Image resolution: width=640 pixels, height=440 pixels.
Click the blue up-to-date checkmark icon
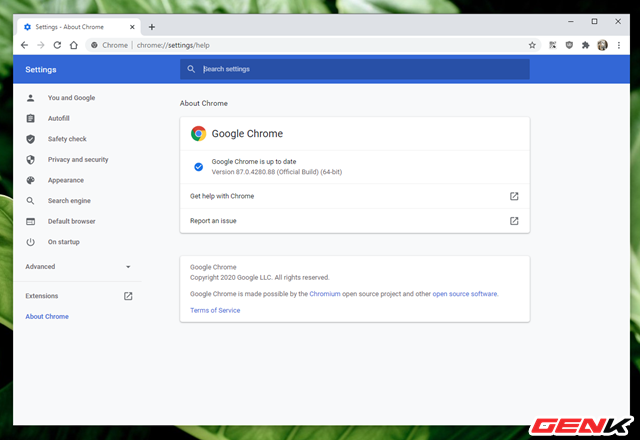click(x=198, y=167)
